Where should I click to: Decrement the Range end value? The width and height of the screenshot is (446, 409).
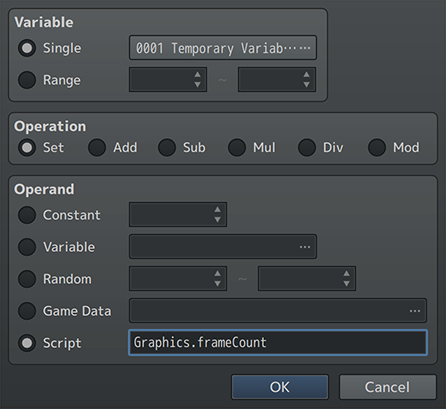[306, 85]
